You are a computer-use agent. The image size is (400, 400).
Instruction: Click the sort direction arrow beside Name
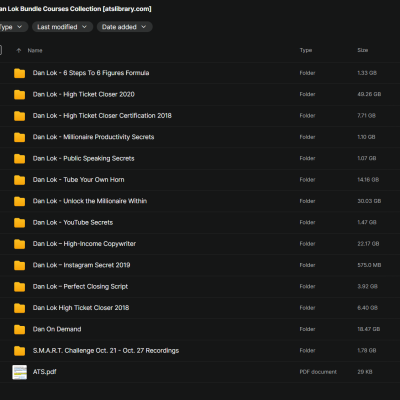(19, 50)
